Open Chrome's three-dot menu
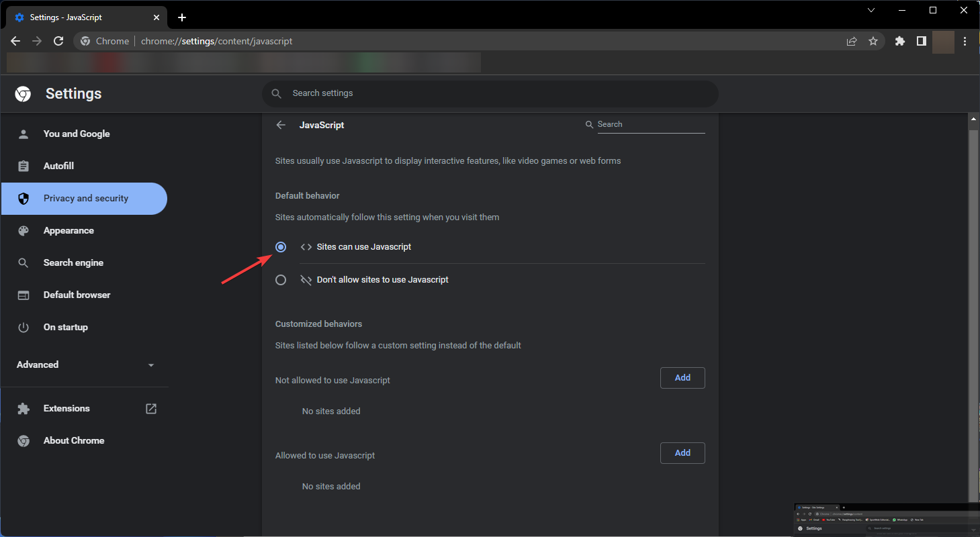Image resolution: width=980 pixels, height=537 pixels. pyautogui.click(x=965, y=41)
